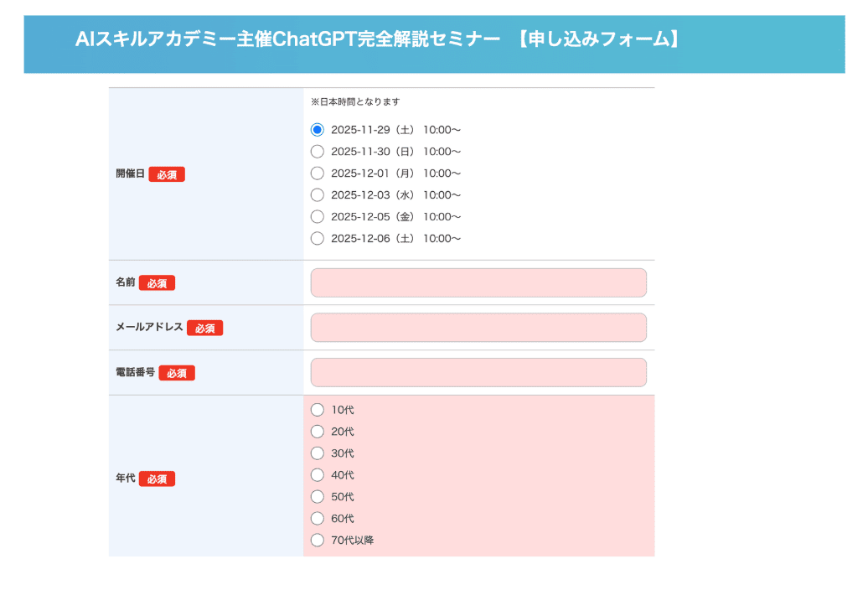This screenshot has width=868, height=590.
Task: Select 60代 in the 年代 section
Action: click(x=318, y=519)
